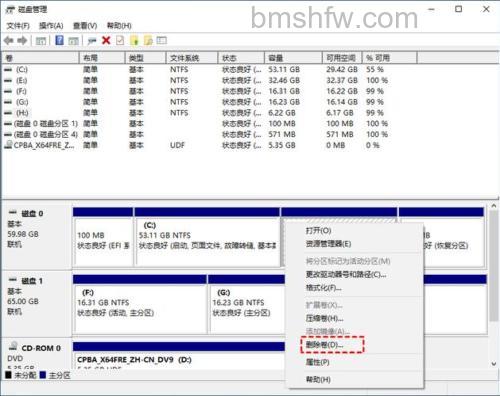Open the 操作(A) menu
The width and height of the screenshot is (500, 396).
(x=51, y=26)
